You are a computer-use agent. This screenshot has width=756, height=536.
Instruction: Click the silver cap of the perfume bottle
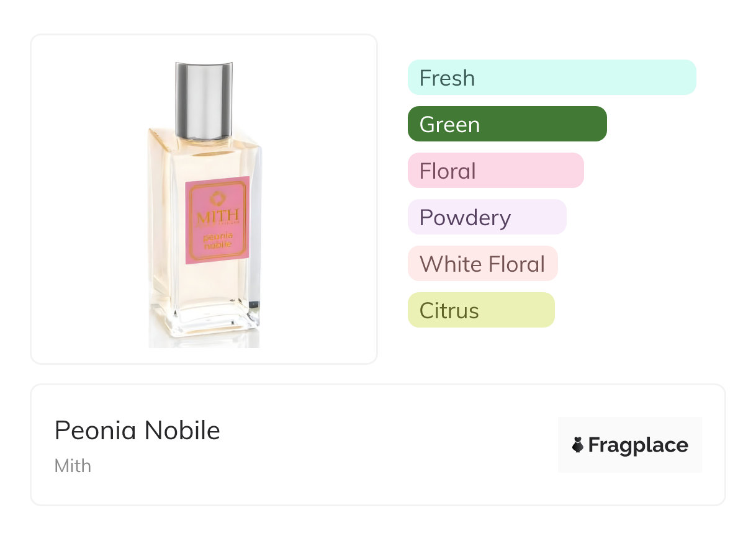(x=204, y=98)
